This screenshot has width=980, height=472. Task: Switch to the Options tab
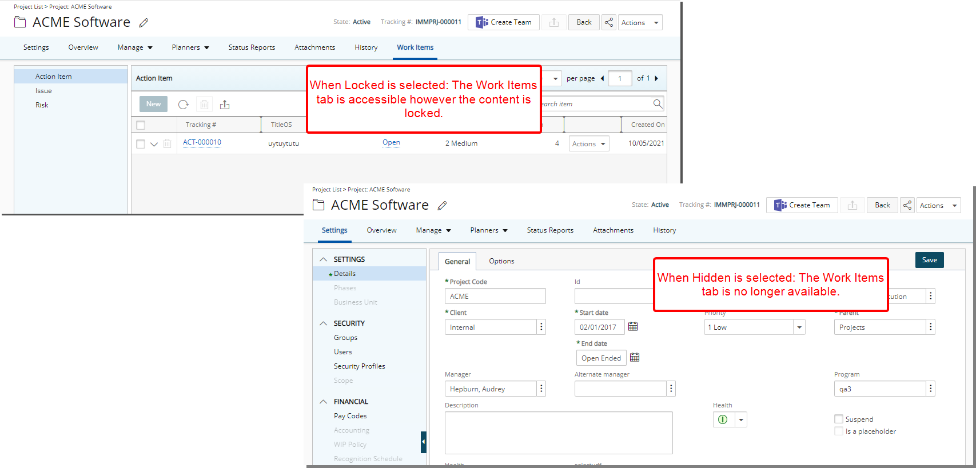click(501, 261)
